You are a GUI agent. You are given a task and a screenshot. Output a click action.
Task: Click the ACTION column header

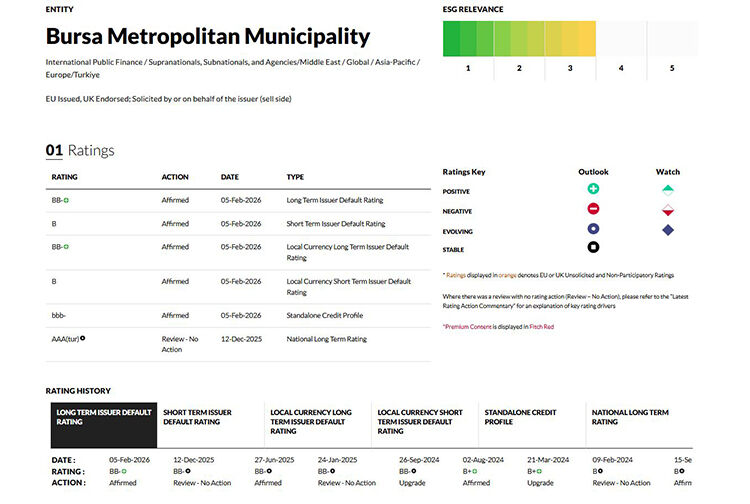coord(175,177)
